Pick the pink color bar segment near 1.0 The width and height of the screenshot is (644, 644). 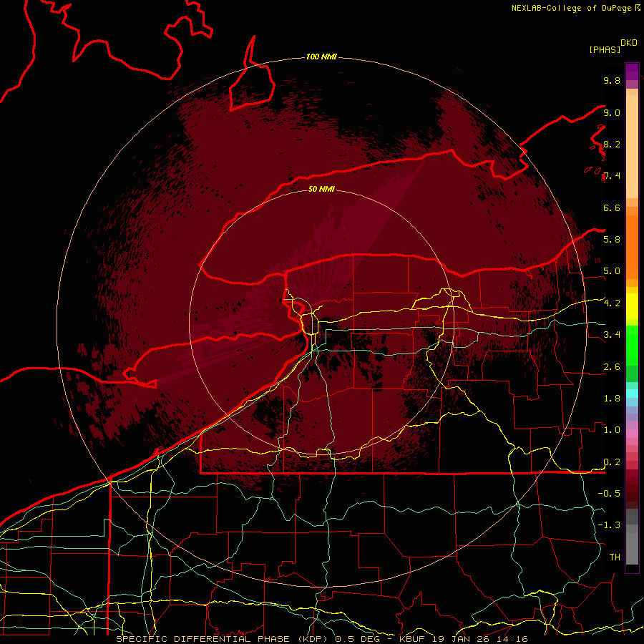[632, 434]
